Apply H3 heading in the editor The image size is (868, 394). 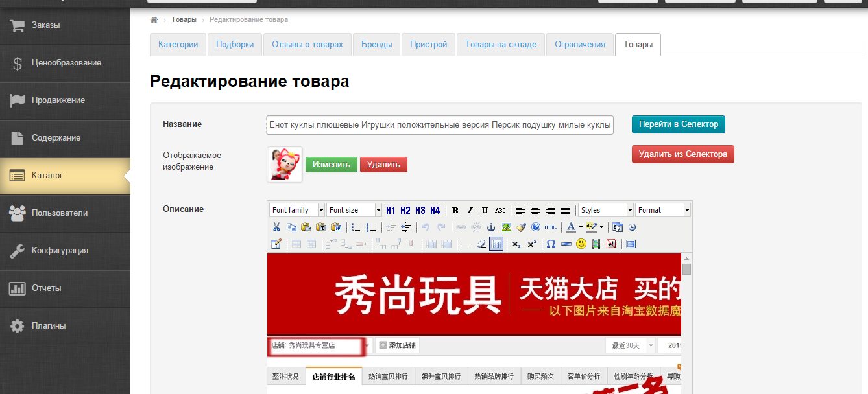click(x=420, y=211)
